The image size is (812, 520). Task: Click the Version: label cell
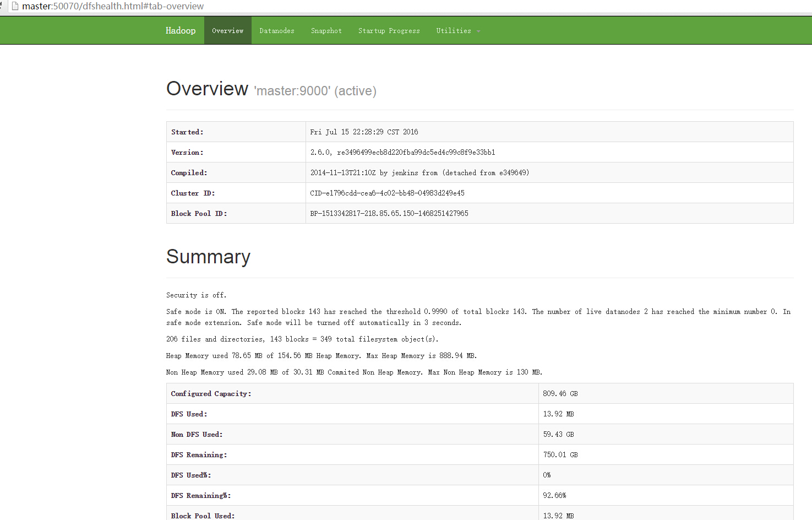tap(236, 152)
